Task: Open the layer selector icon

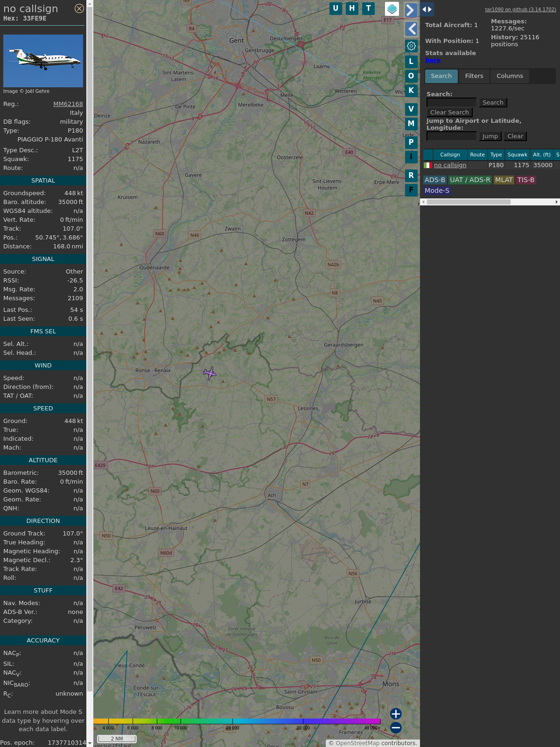Action: click(392, 9)
